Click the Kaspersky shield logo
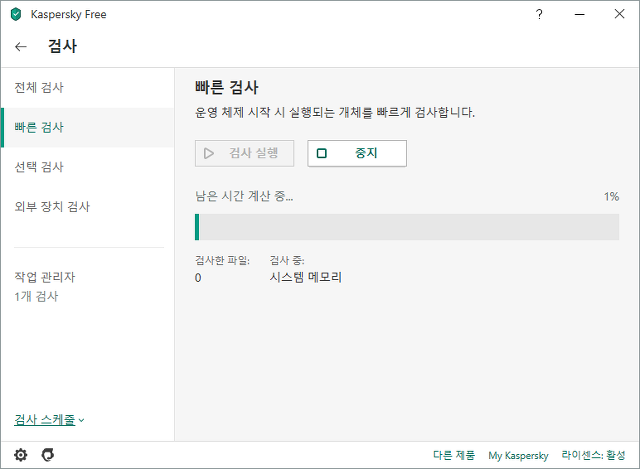Viewport: 640px width, 469px height. [x=16, y=14]
